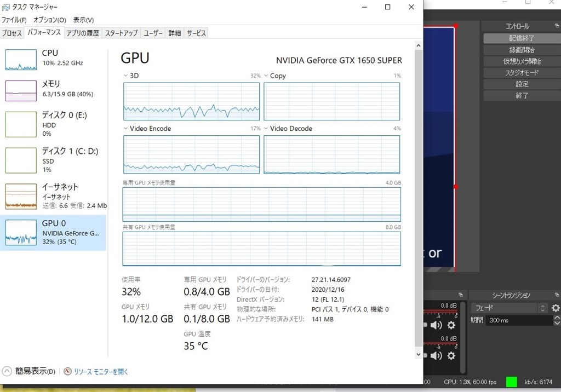Image resolution: width=561 pixels, height=392 pixels.
Task: Click the OBS audio mixer vertical scrollbar
Action: (x=463, y=338)
